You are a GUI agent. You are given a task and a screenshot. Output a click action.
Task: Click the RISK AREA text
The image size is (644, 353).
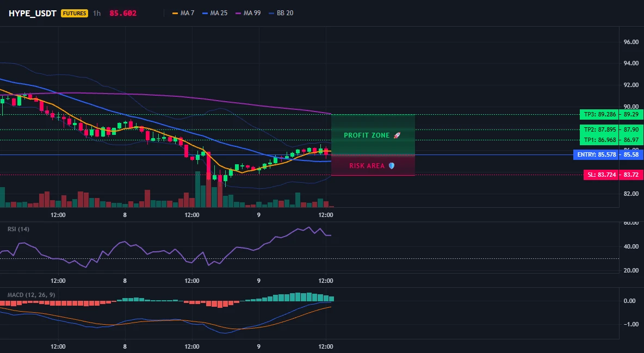tap(367, 165)
